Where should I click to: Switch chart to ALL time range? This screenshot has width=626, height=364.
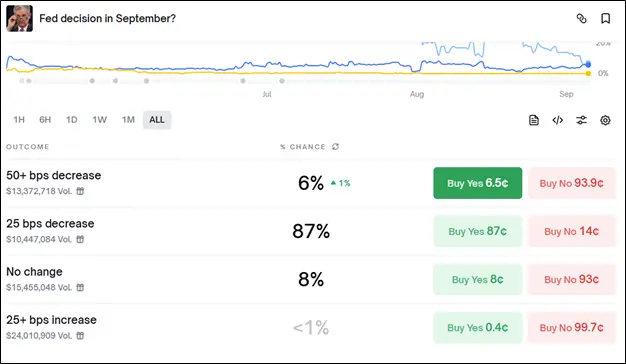(x=157, y=120)
